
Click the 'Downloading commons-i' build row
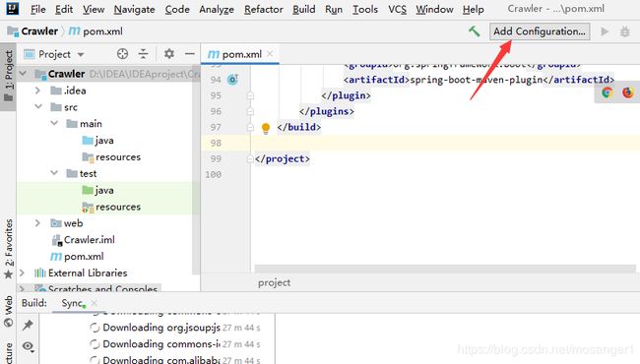(x=174, y=344)
